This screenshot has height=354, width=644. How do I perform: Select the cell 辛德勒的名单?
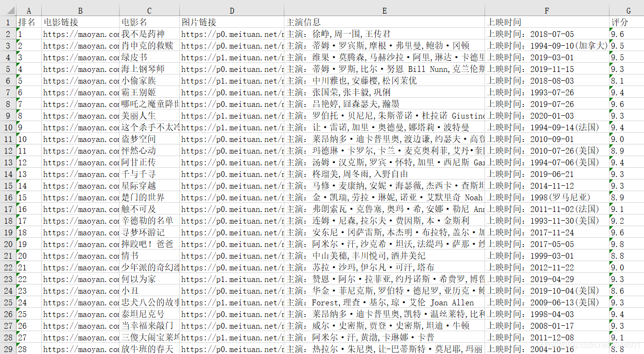point(149,221)
